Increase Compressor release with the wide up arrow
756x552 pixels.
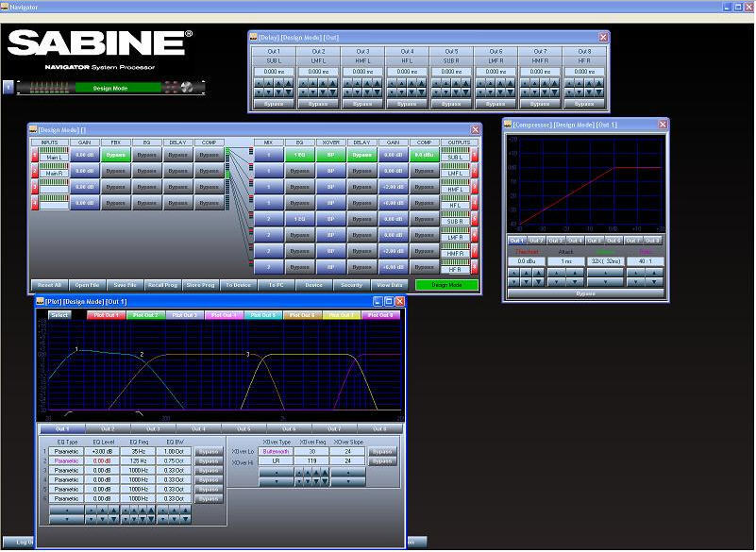(x=605, y=273)
